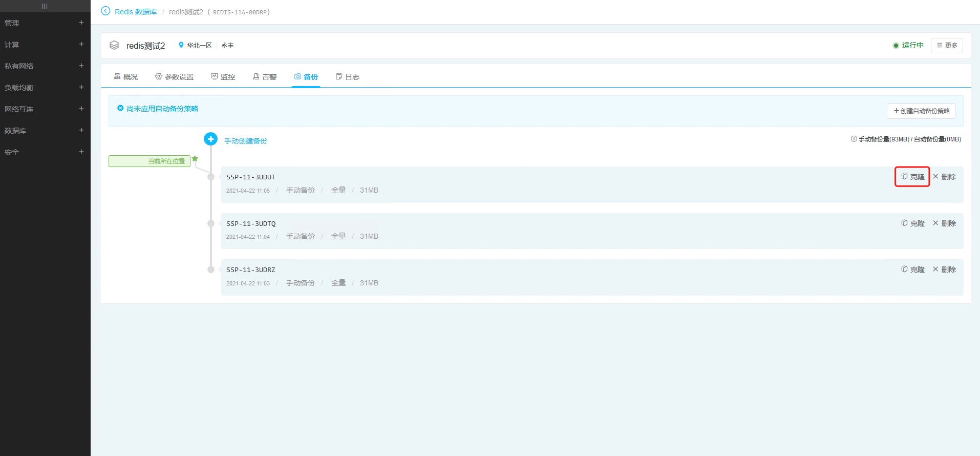This screenshot has height=456, width=980.
Task: Open the 日志 tab
Action: pyautogui.click(x=348, y=77)
